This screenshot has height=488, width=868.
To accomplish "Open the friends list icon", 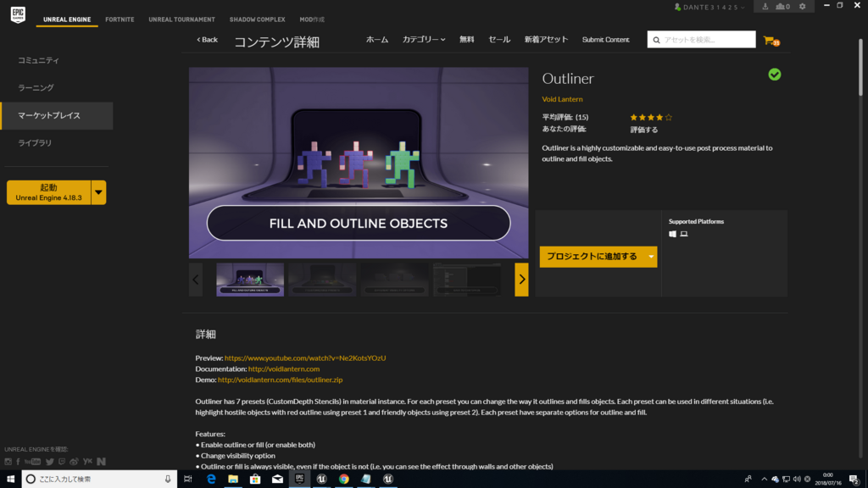I will pos(779,6).
